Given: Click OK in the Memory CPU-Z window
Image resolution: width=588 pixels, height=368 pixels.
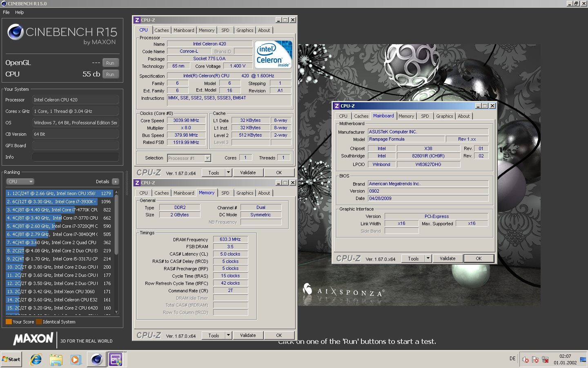Looking at the screenshot, I should 279,335.
